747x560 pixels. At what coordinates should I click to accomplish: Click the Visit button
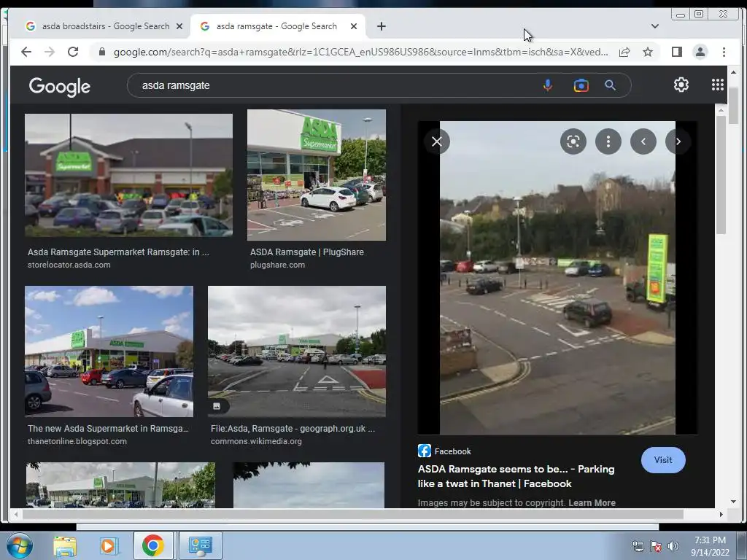[x=663, y=460]
